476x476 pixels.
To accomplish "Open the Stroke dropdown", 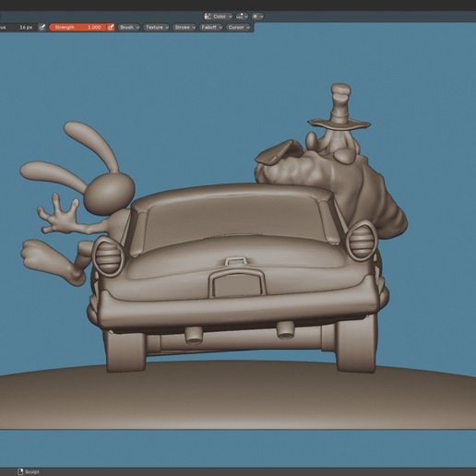I will (184, 28).
